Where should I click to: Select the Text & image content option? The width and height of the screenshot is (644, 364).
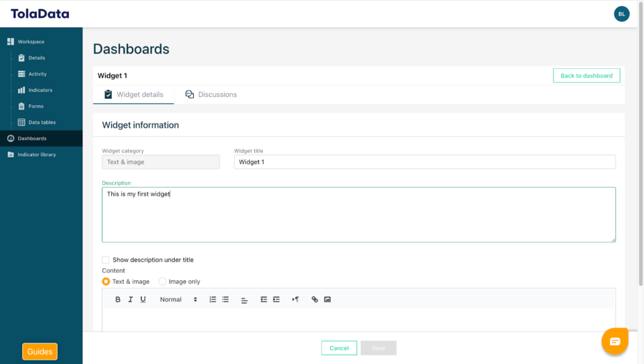pos(106,282)
